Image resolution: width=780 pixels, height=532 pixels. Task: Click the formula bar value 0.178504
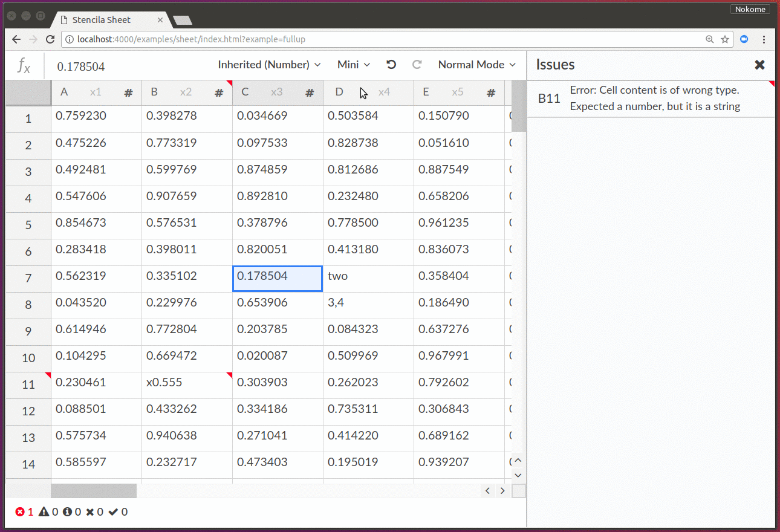coord(81,66)
